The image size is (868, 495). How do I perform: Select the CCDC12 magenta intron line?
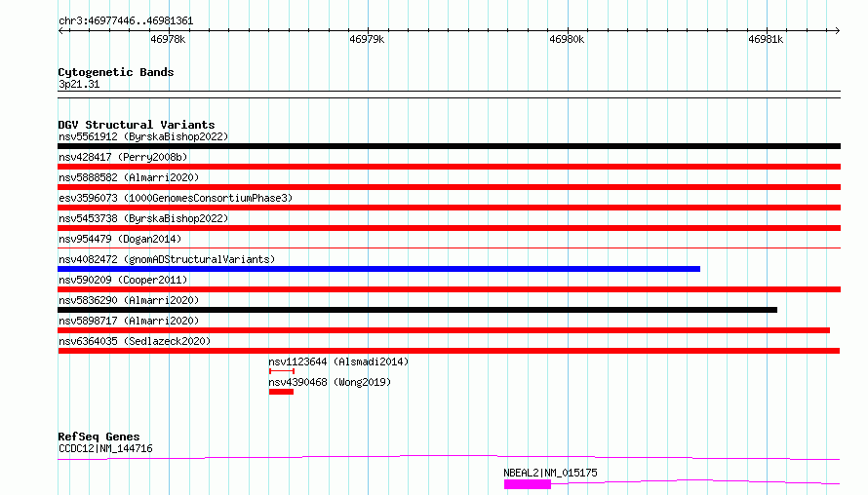[449, 457]
